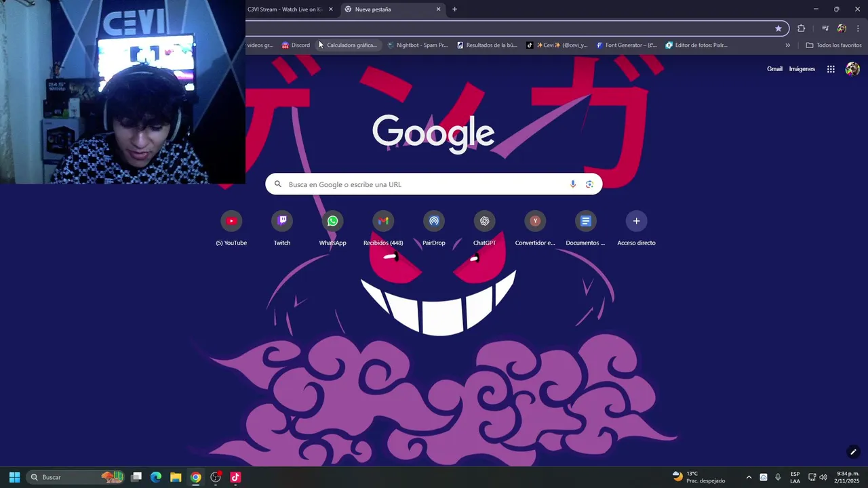The height and width of the screenshot is (488, 868).
Task: Open the clock showing 9:34 p.m.
Action: pyautogui.click(x=847, y=477)
